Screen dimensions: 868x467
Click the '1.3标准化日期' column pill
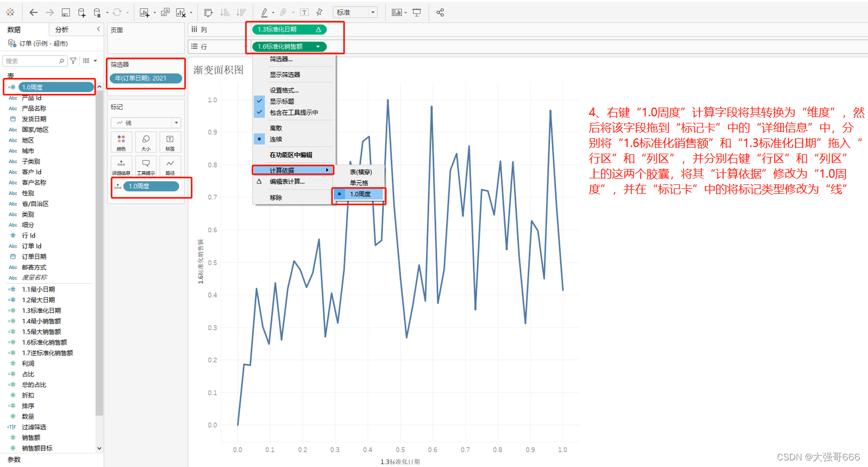pos(289,30)
